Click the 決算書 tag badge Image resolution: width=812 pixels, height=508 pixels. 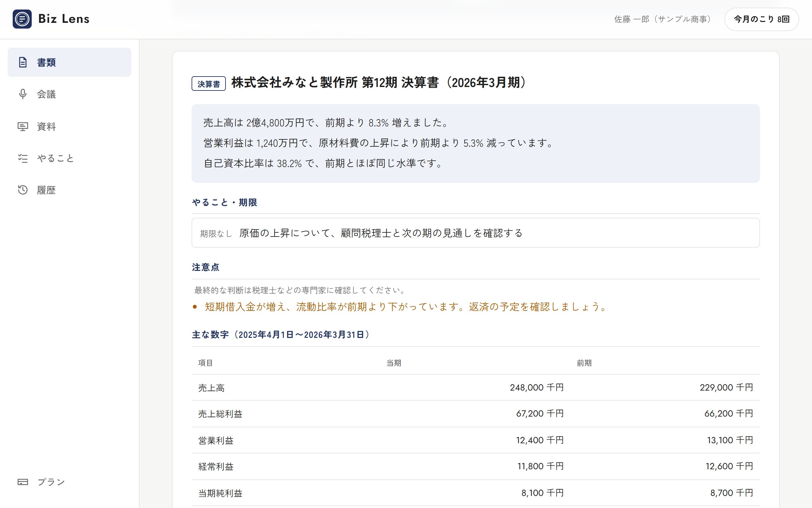pos(208,84)
